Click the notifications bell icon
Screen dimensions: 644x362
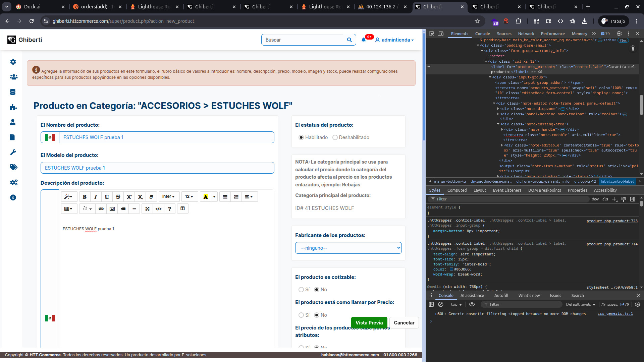tap(364, 40)
